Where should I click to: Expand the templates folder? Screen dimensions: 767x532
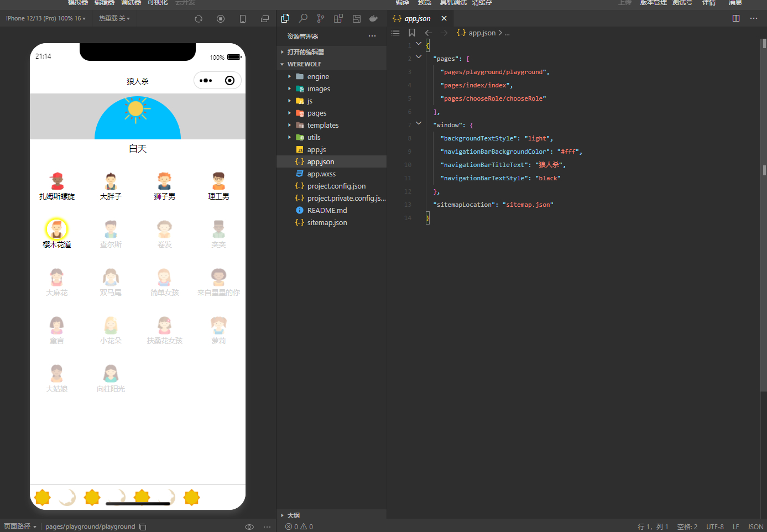[331, 126]
